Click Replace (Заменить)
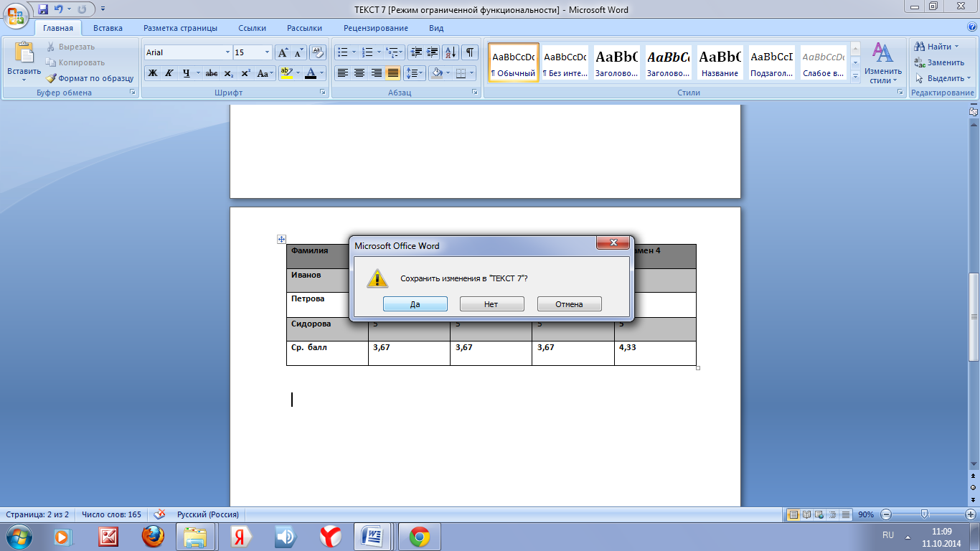 [939, 62]
